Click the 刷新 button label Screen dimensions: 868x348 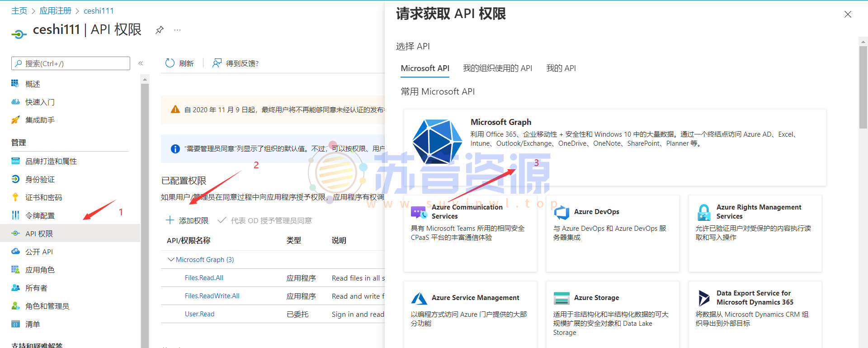[x=186, y=63]
